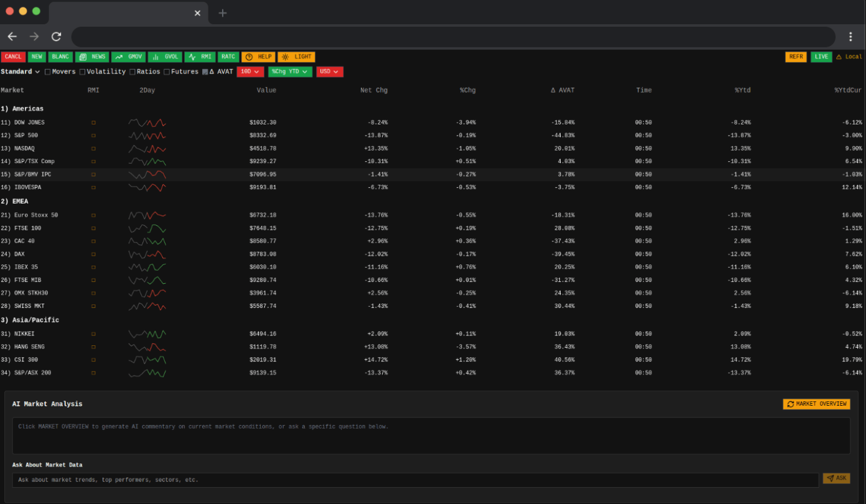
Task: Click the NEWS newspaper toolbar button
Action: point(91,57)
